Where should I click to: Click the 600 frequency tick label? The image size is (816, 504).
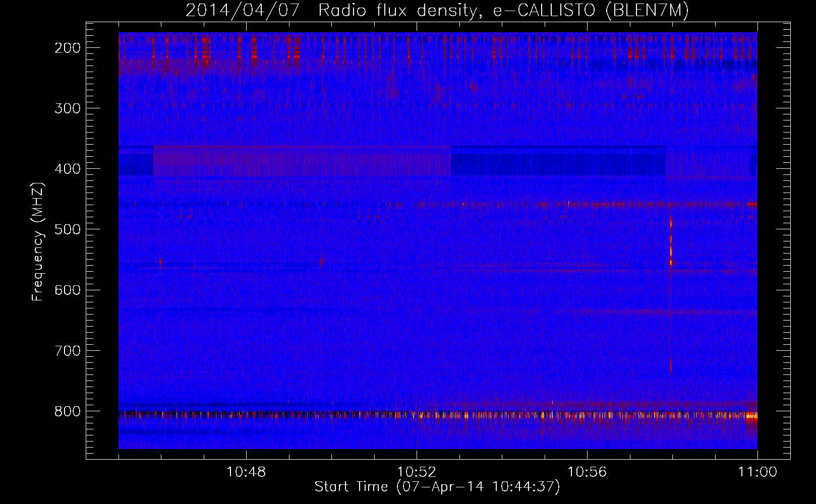point(67,290)
